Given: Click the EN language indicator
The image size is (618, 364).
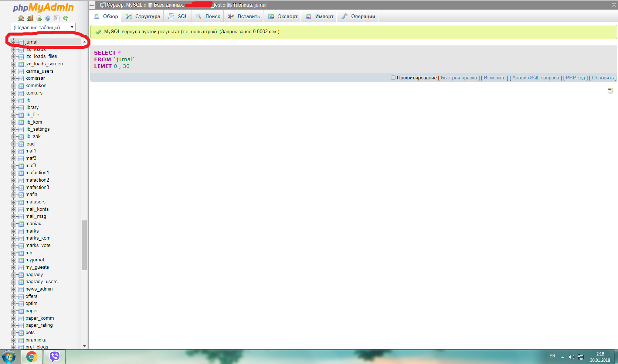Looking at the screenshot, I should [552, 356].
